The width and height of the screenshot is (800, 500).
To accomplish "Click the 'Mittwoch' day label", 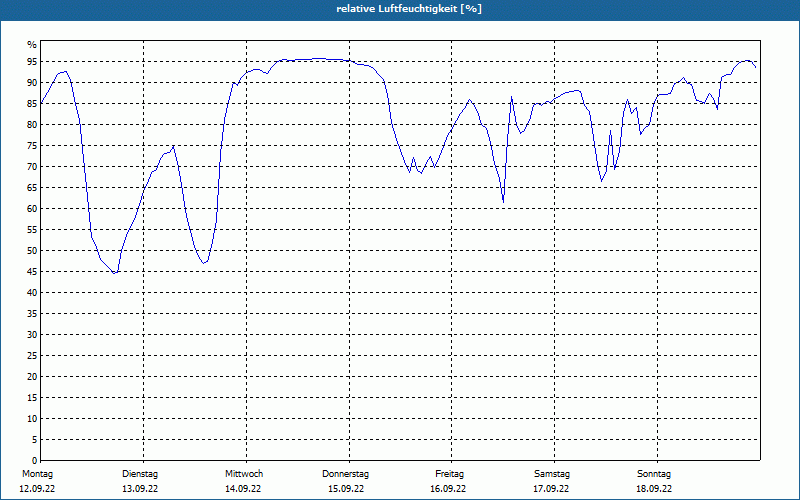I will pyautogui.click(x=244, y=474).
